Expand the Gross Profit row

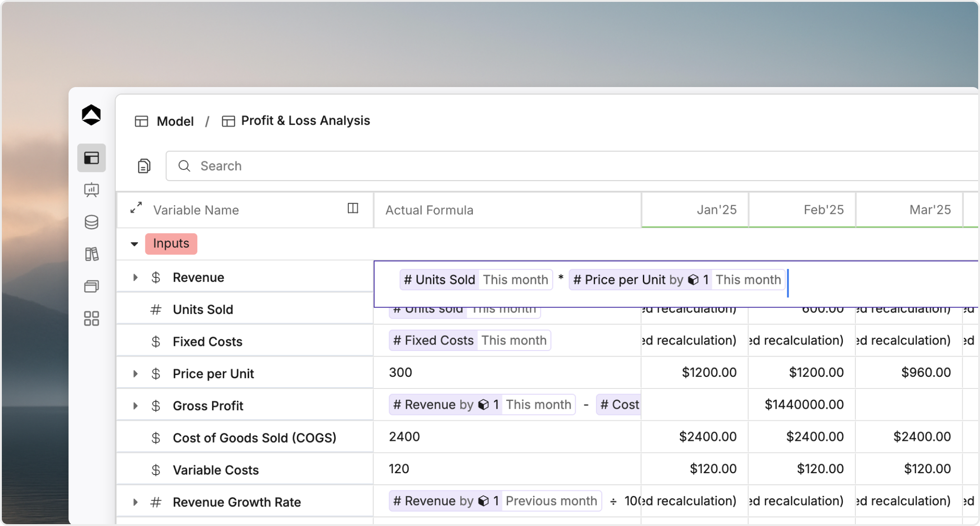click(135, 406)
